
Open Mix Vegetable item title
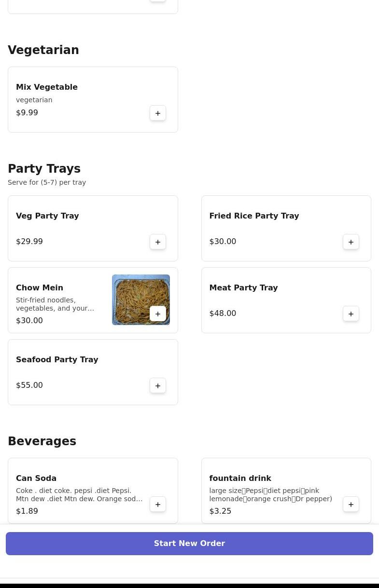click(x=47, y=87)
